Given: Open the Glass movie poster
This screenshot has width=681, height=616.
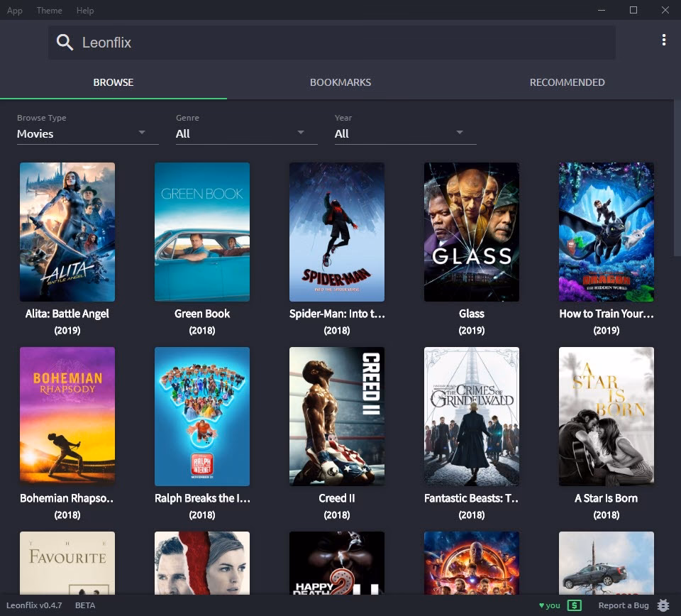Looking at the screenshot, I should coord(471,232).
